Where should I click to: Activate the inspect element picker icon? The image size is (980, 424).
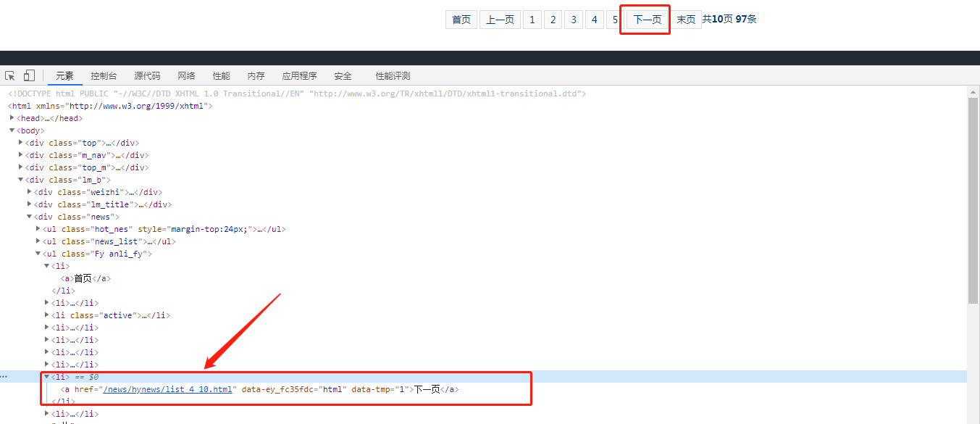pos(10,76)
